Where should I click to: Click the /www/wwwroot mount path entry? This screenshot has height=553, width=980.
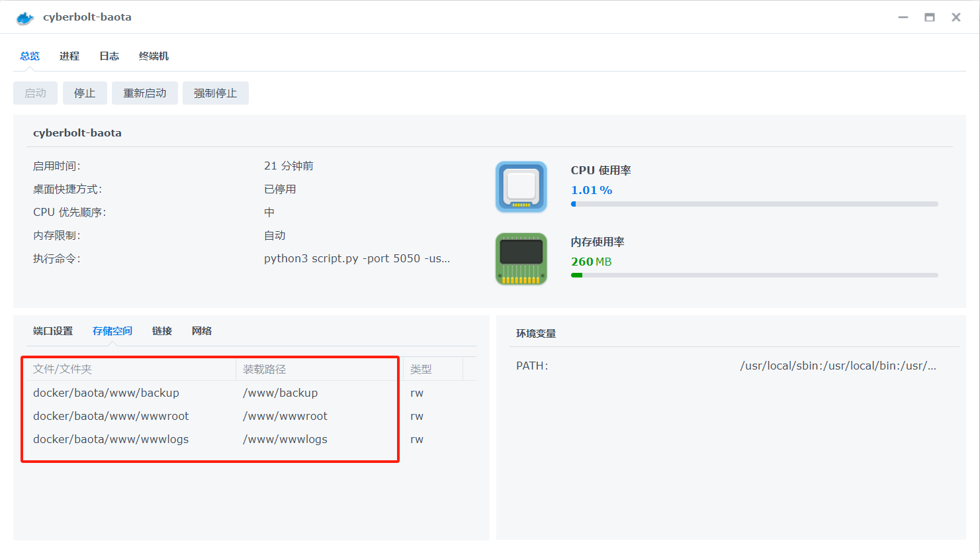tap(285, 415)
